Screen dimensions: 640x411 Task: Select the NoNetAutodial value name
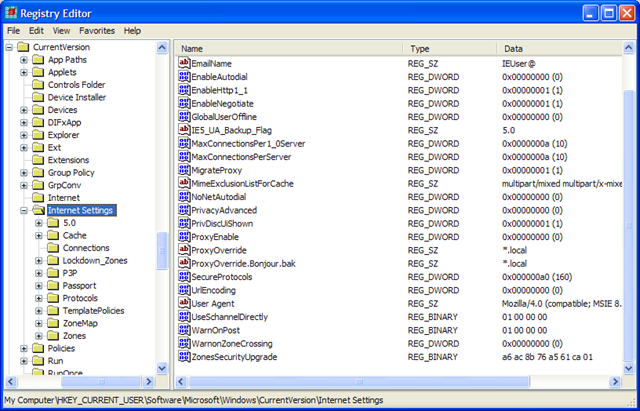[219, 197]
